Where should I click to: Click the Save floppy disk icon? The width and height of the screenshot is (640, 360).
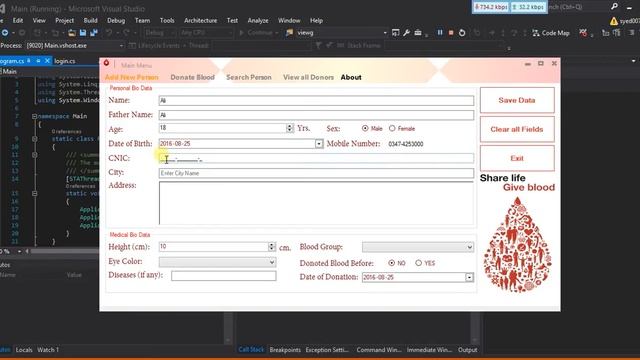(x=83, y=33)
